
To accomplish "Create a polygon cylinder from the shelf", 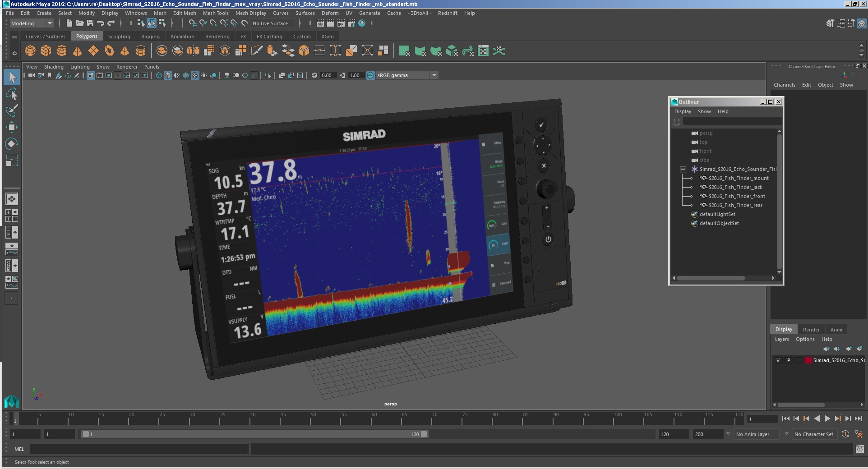I will [62, 51].
